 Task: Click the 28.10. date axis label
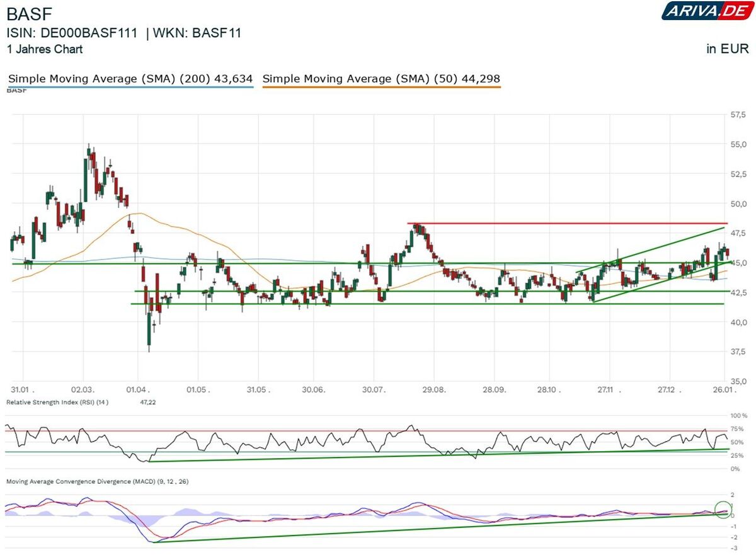click(x=549, y=390)
